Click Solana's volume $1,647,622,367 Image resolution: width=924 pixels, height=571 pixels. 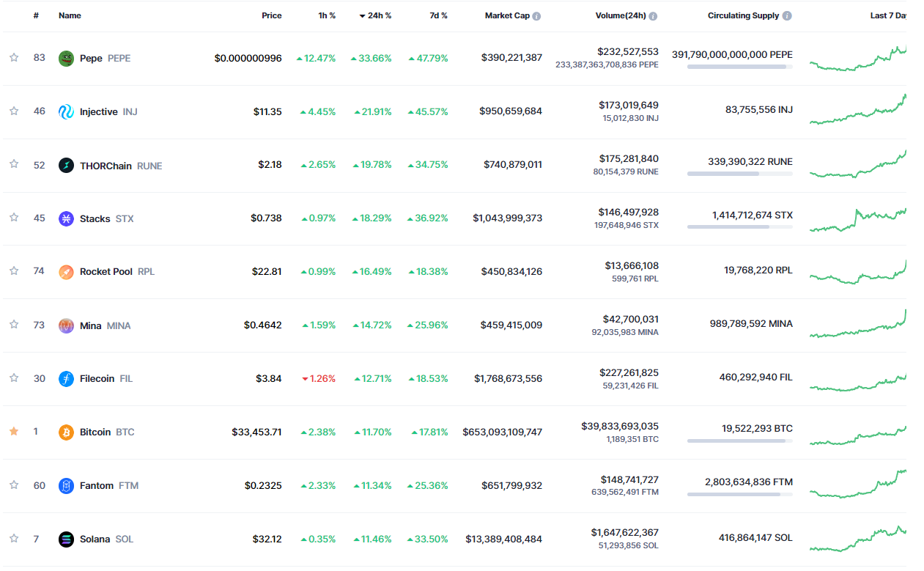tap(625, 532)
